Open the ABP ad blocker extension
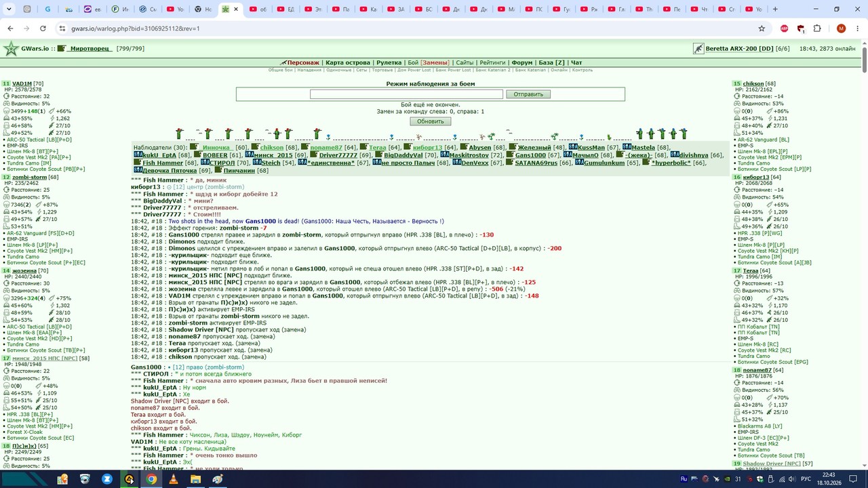The height and width of the screenshot is (488, 868). tap(784, 28)
